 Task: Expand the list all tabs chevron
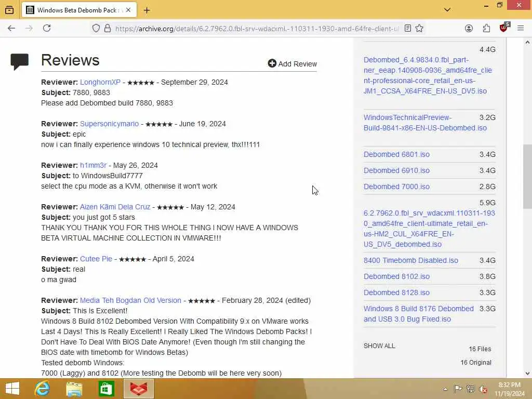coord(447,10)
